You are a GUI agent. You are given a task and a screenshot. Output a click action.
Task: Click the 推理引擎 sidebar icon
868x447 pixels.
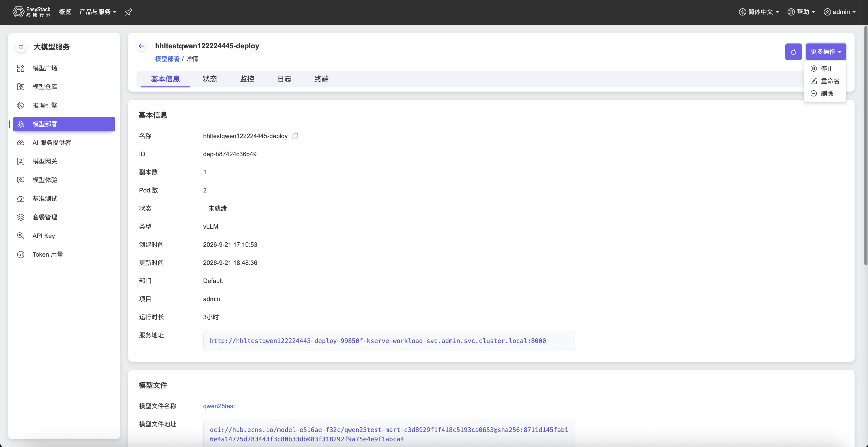[21, 106]
